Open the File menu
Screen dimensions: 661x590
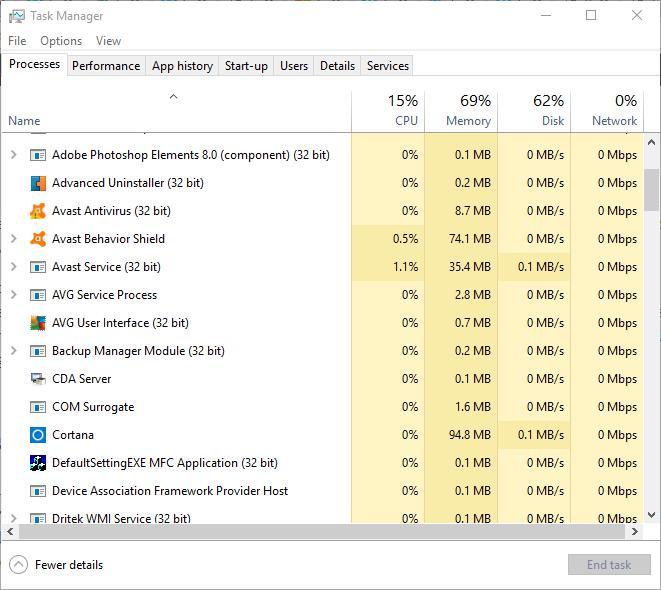(x=17, y=41)
